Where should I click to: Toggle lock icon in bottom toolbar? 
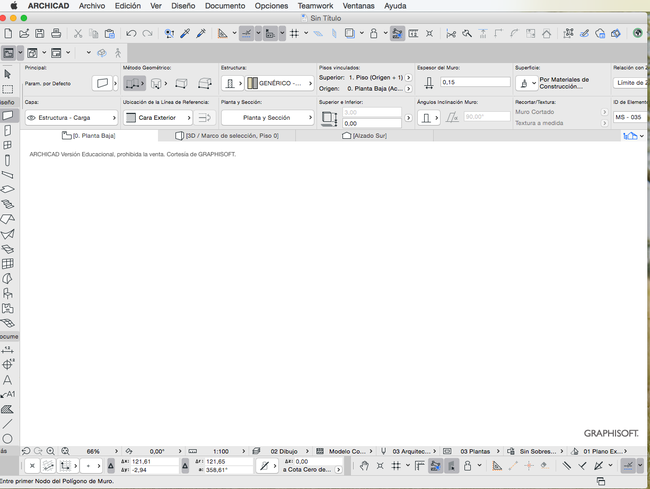pyautogui.click(x=467, y=466)
